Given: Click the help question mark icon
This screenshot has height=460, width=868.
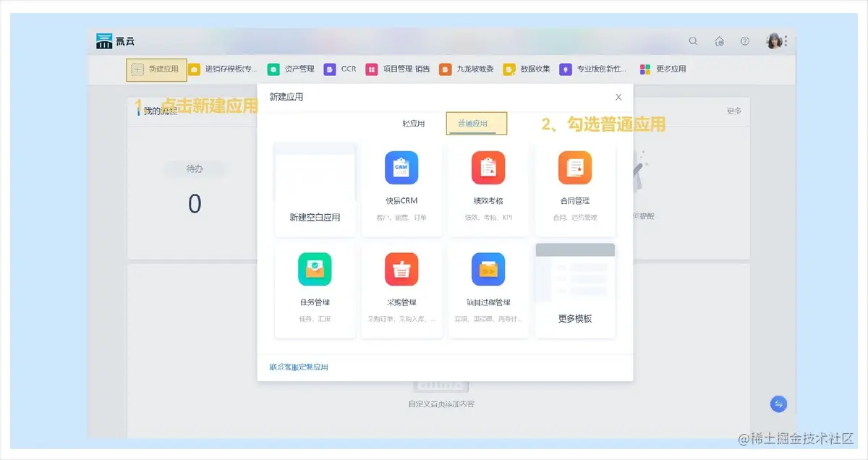Looking at the screenshot, I should pos(745,41).
